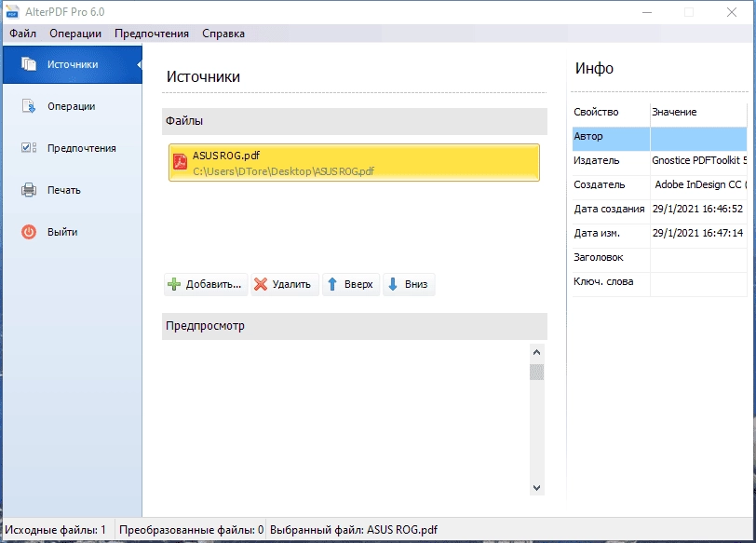Select the Предпочтения checklist icon in sidebar
756x543 pixels.
(x=29, y=147)
